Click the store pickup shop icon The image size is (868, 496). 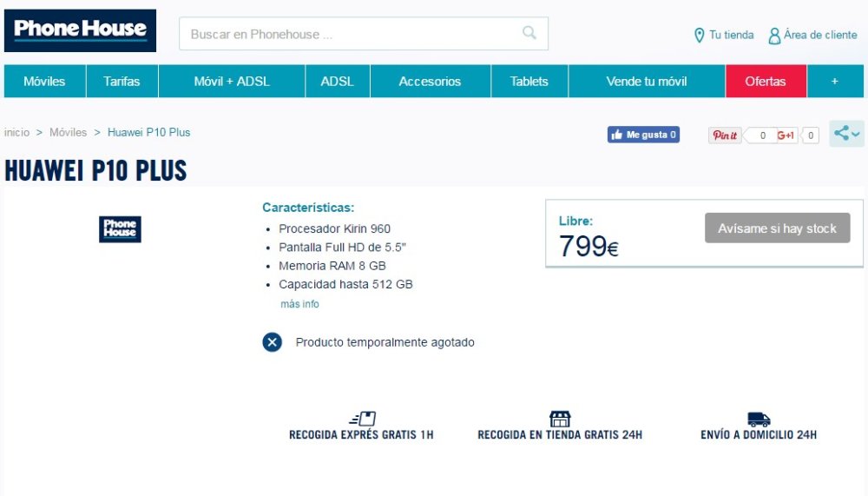click(560, 419)
